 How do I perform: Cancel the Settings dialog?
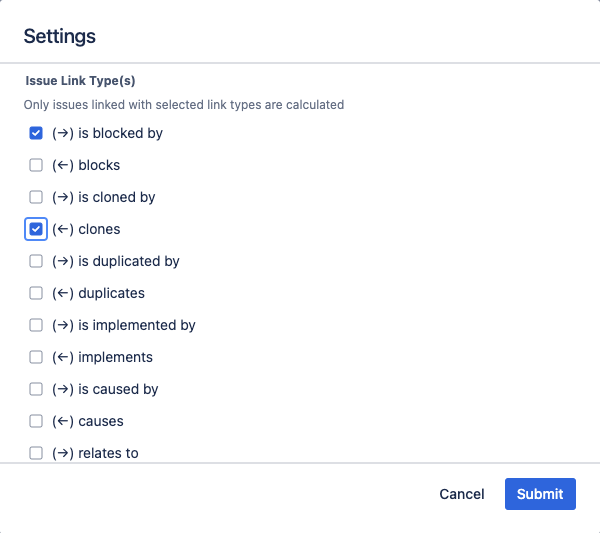(462, 494)
